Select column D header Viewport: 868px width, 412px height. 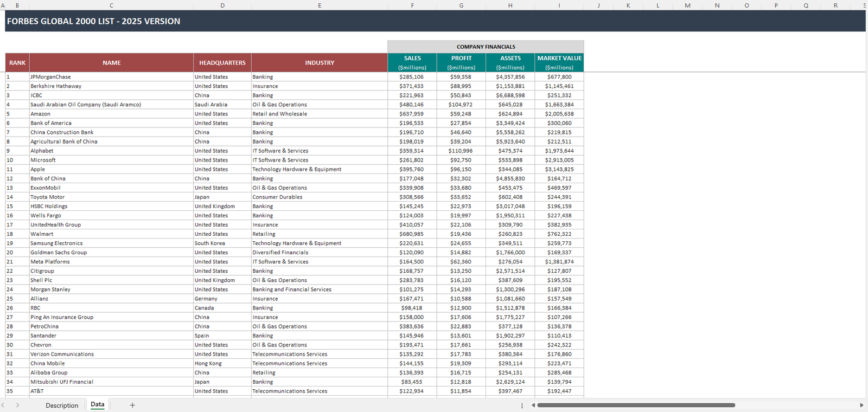(222, 5)
